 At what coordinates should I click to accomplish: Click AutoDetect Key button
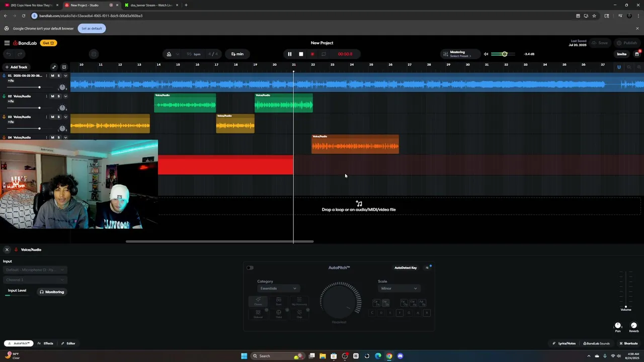click(406, 268)
